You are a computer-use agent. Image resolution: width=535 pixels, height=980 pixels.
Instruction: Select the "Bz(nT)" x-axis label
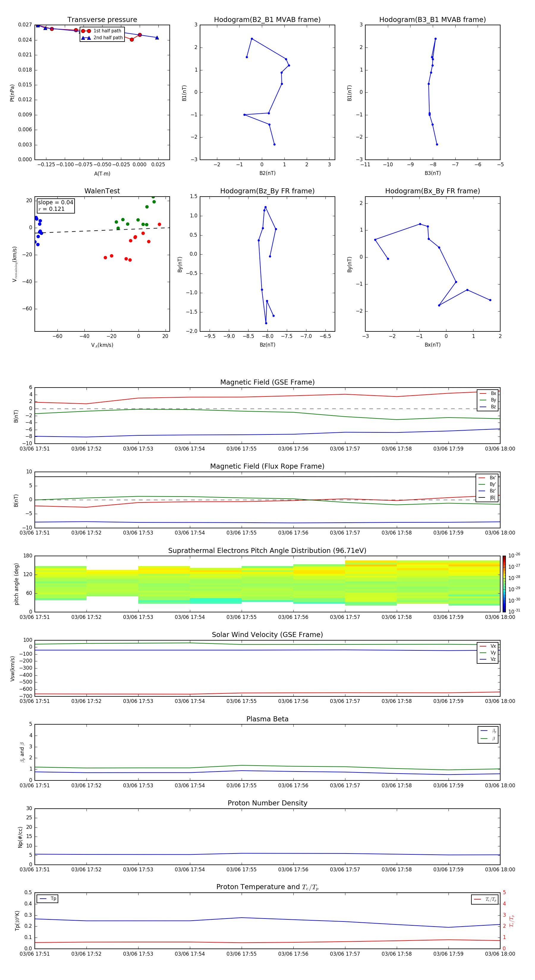click(267, 345)
